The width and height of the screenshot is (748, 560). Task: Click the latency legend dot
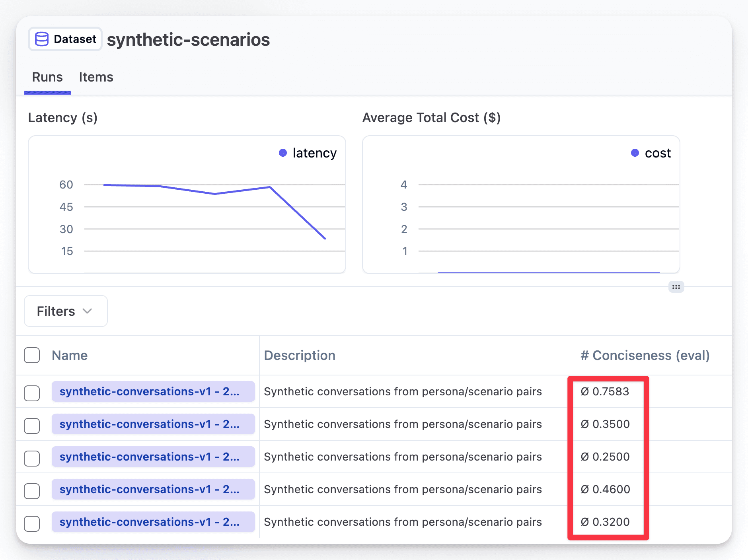(283, 153)
